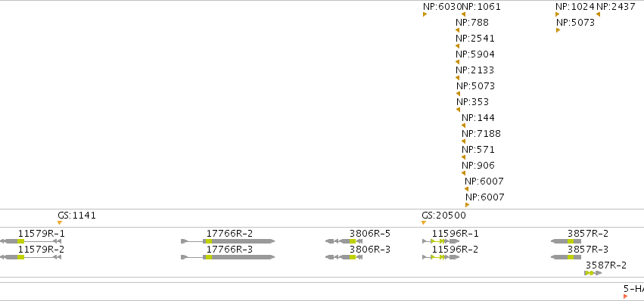Select the 3857R-3 gene model
Screen dimensions: 644x301
tap(566, 257)
